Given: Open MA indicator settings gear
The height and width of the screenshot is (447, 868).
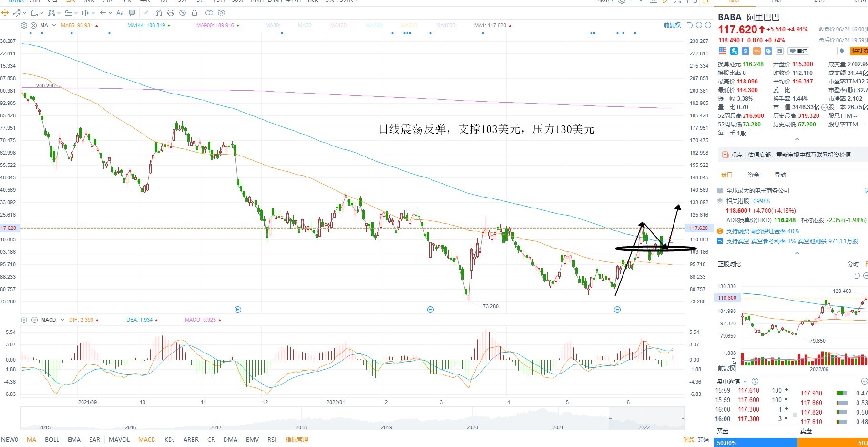Looking at the screenshot, I should (x=24, y=25).
